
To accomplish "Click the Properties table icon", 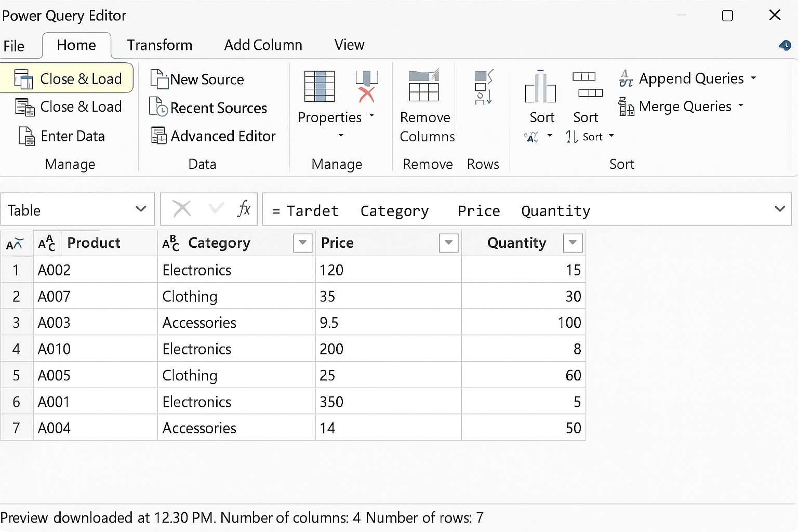I will coord(319,86).
